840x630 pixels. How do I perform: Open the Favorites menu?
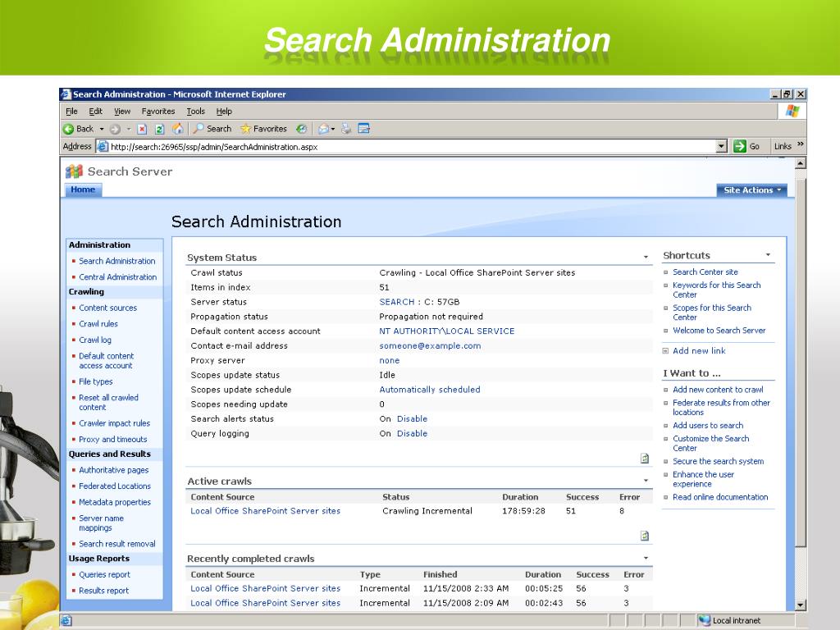[158, 112]
